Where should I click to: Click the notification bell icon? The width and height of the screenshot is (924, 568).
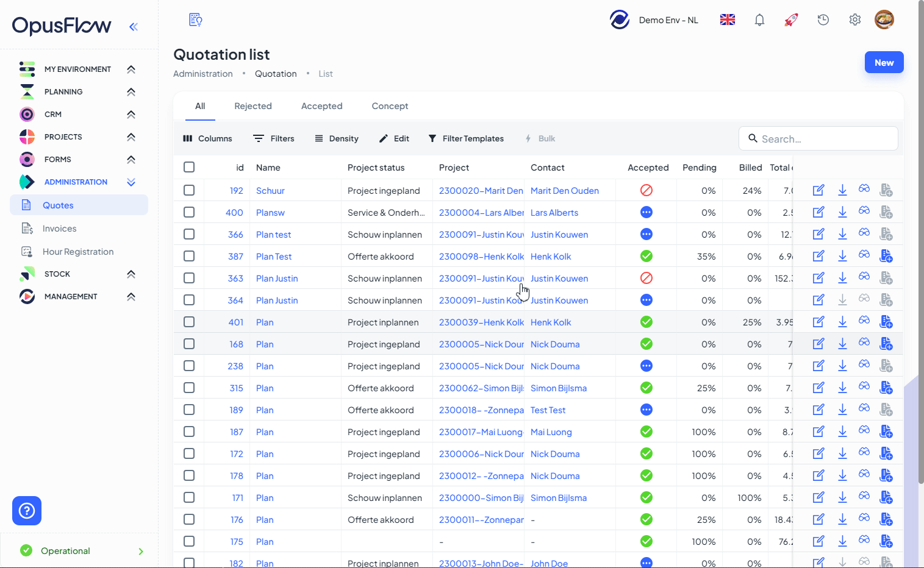759,20
